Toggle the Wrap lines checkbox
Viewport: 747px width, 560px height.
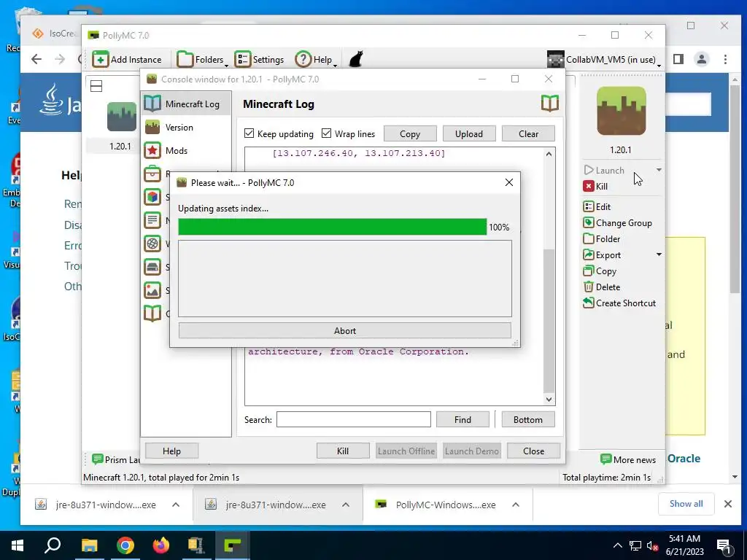click(x=326, y=134)
